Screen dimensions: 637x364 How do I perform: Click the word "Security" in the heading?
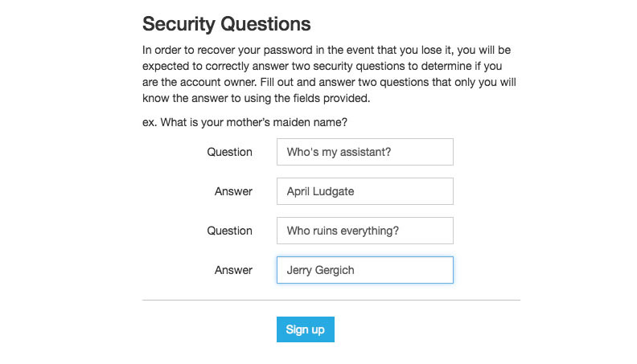183,24
